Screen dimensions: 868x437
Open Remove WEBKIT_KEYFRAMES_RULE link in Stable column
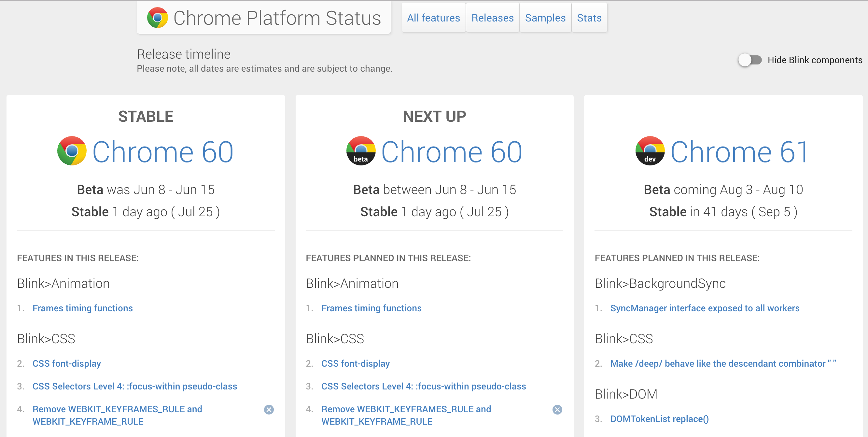tap(117, 415)
